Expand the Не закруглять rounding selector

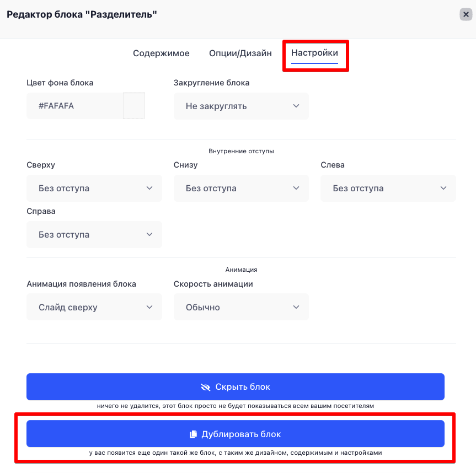click(241, 106)
